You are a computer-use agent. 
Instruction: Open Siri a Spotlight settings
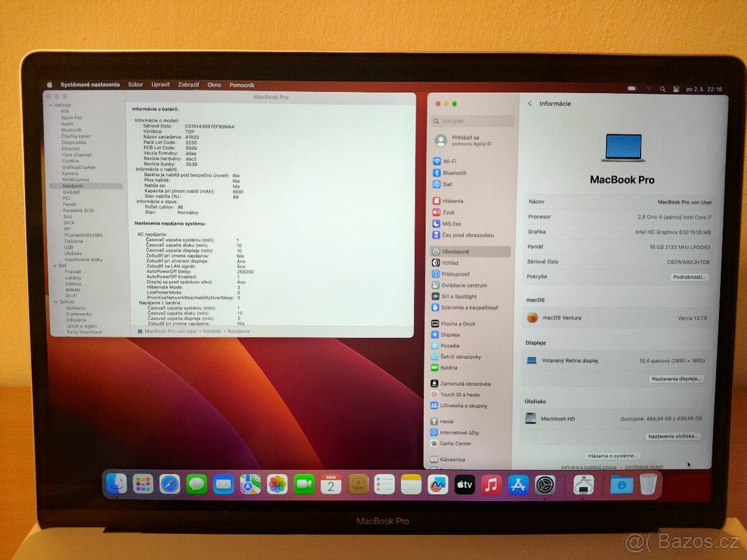coord(459,296)
